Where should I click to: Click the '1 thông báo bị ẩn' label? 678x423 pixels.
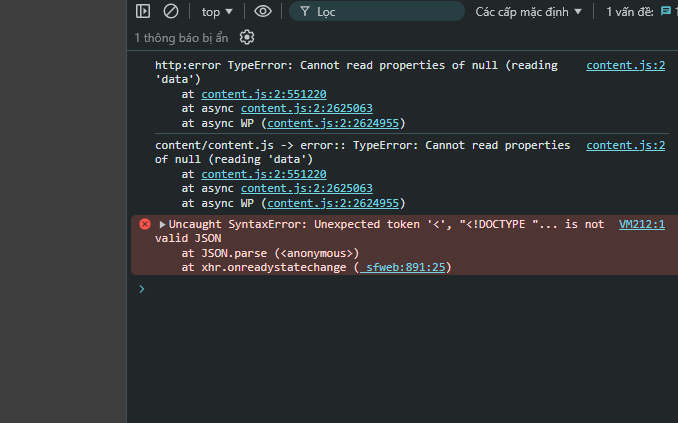tap(182, 38)
